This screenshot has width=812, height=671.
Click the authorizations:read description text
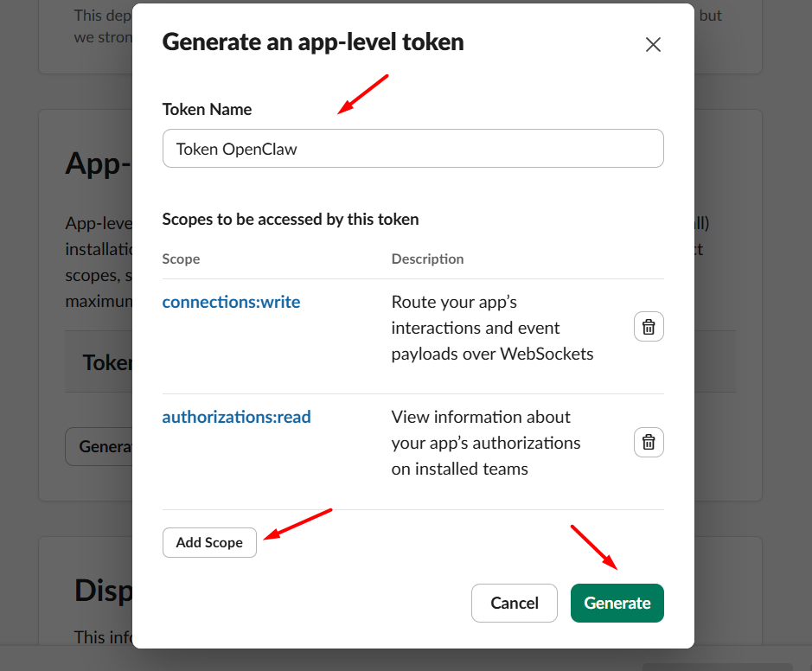coord(485,443)
